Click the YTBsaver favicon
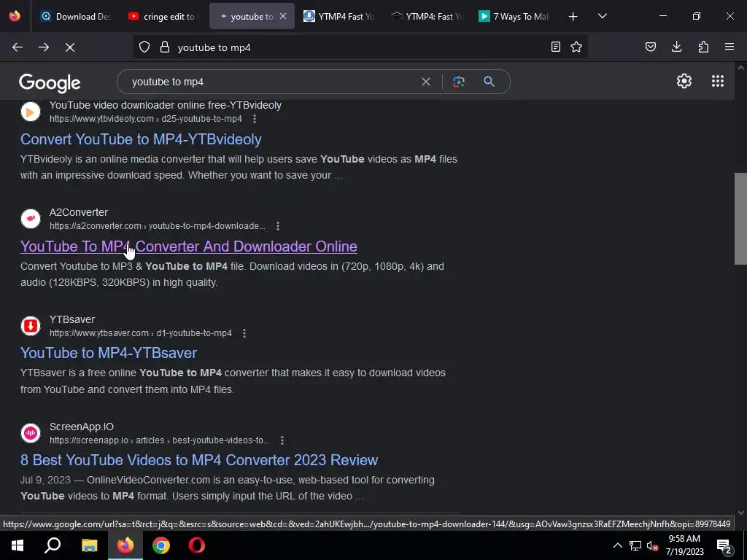The image size is (747, 560). click(31, 326)
